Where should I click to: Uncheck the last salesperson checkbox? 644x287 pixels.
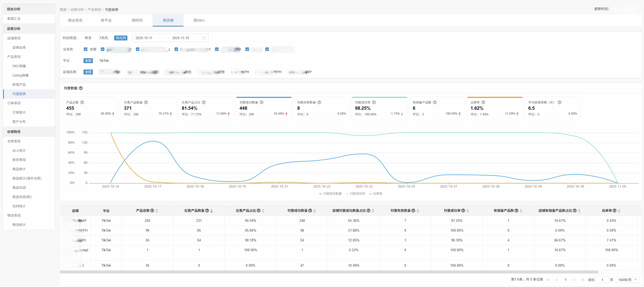[267, 49]
